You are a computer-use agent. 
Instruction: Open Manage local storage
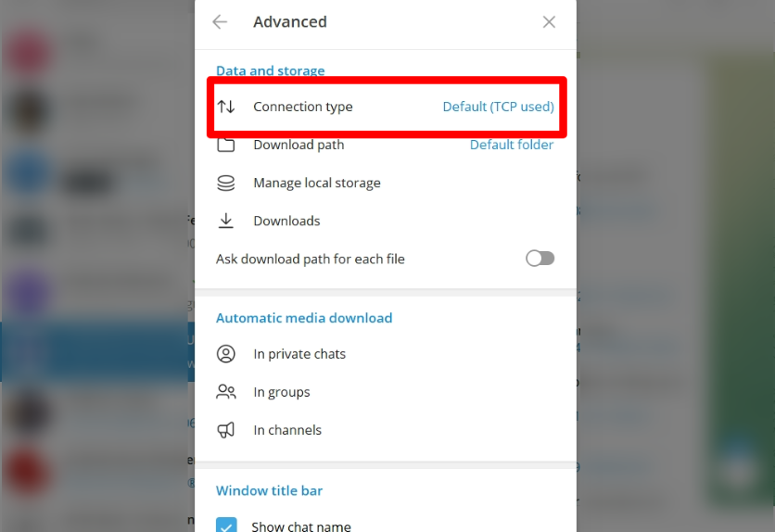point(317,184)
